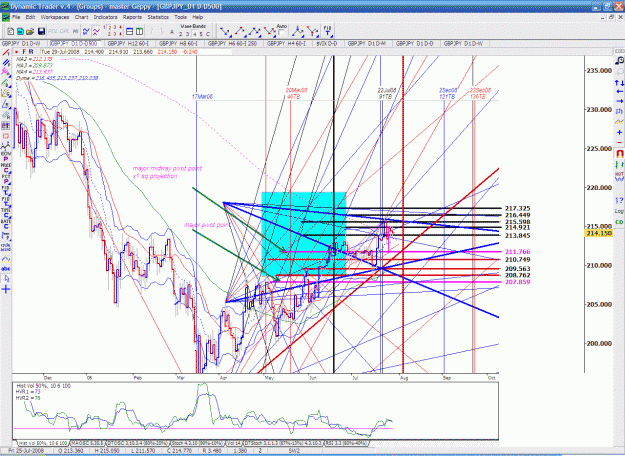Open the Chart menu
625x456 pixels.
tap(81, 17)
